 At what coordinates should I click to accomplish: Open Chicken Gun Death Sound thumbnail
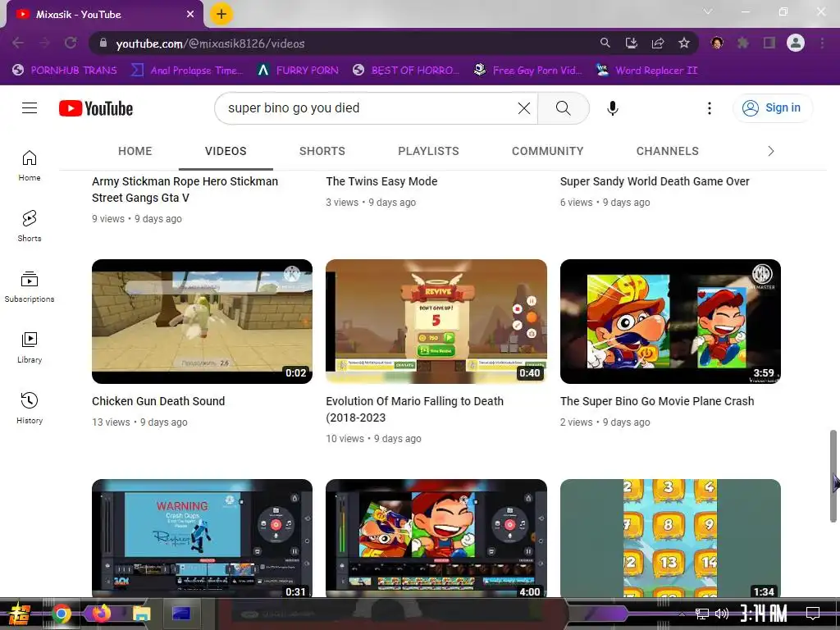(x=202, y=322)
